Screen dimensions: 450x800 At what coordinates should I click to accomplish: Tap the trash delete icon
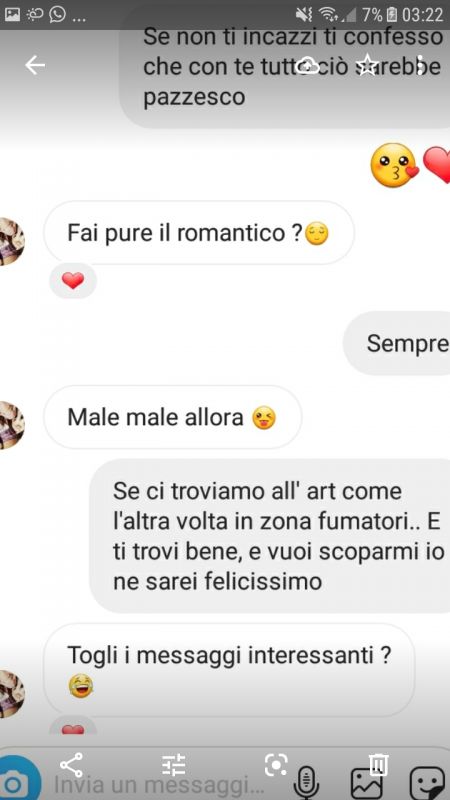tap(378, 764)
